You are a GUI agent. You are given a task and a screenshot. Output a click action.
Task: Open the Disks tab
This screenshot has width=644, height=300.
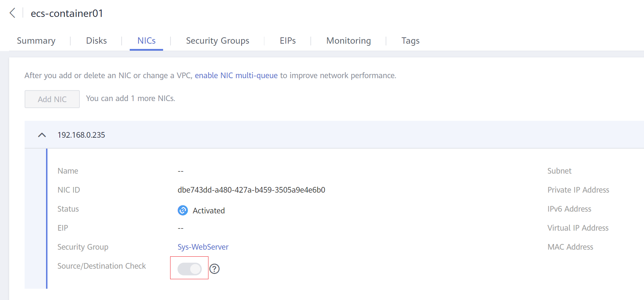point(96,41)
